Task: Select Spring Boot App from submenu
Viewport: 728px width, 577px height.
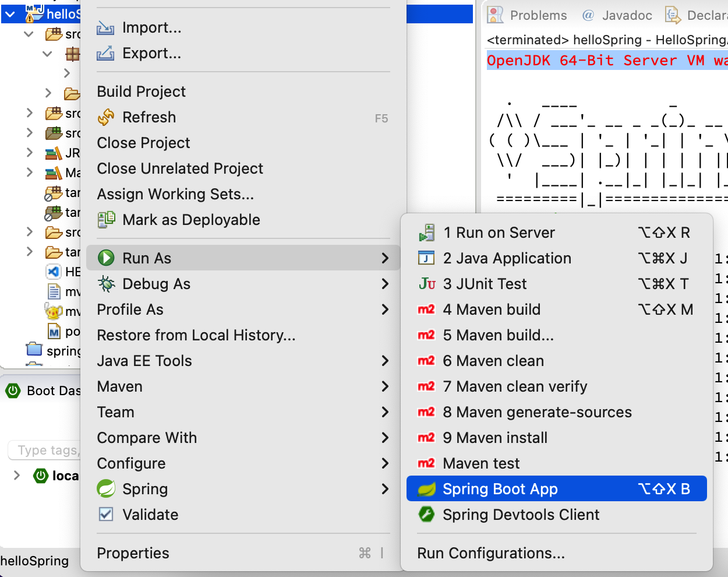Action: click(500, 489)
